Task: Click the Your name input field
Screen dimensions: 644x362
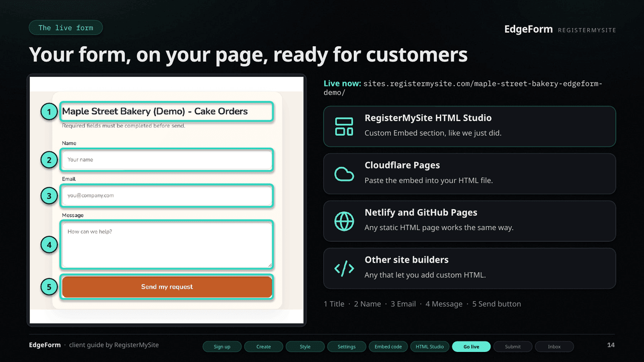Action: (167, 160)
